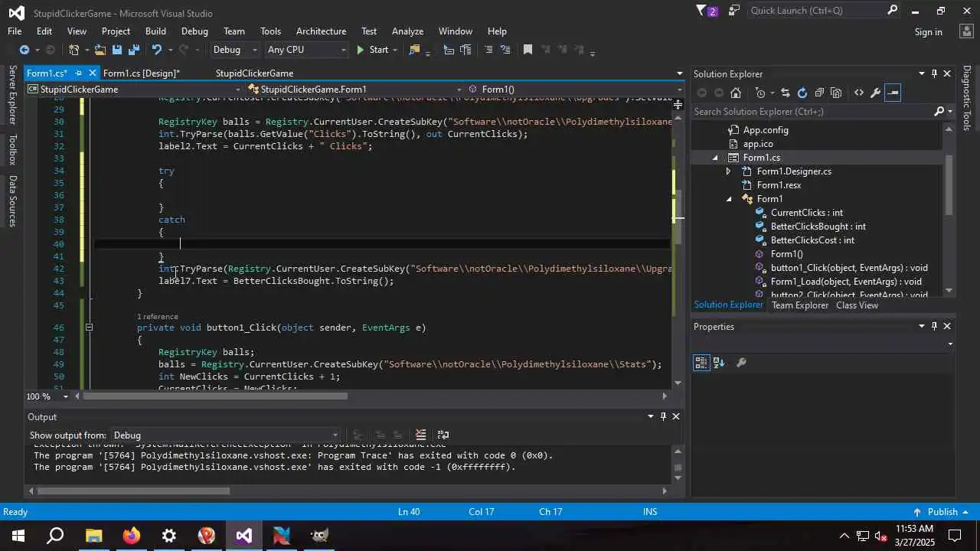Toggle Preview Selected Items in Solution Explorer
The image size is (980, 551).
click(893, 93)
